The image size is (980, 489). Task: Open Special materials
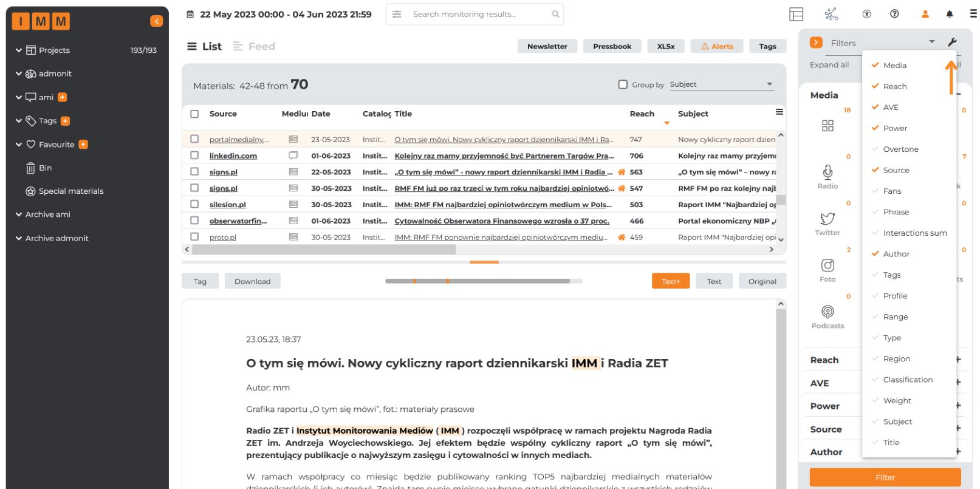click(64, 191)
